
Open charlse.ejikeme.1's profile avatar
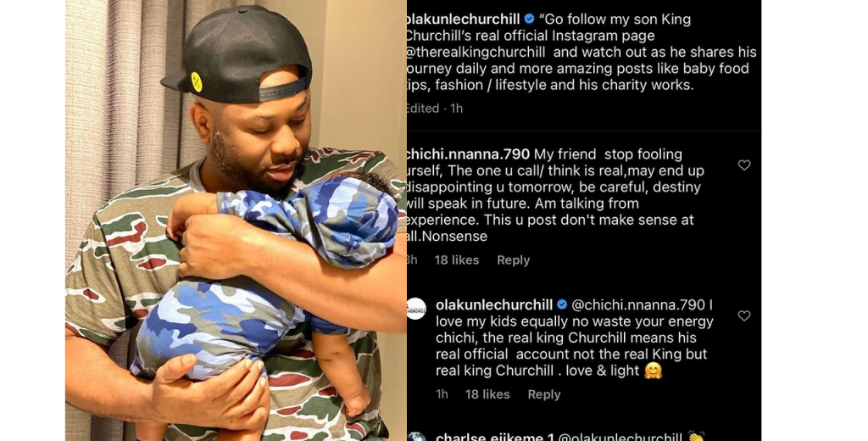[x=416, y=437]
